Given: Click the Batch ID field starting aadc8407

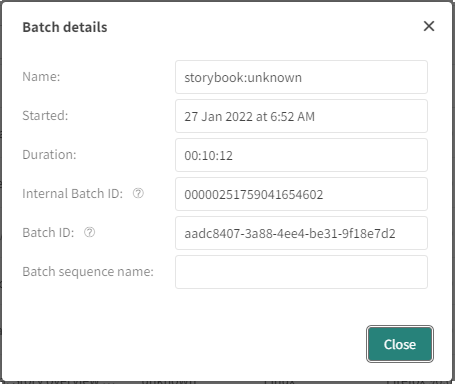Looking at the screenshot, I should tap(301, 233).
